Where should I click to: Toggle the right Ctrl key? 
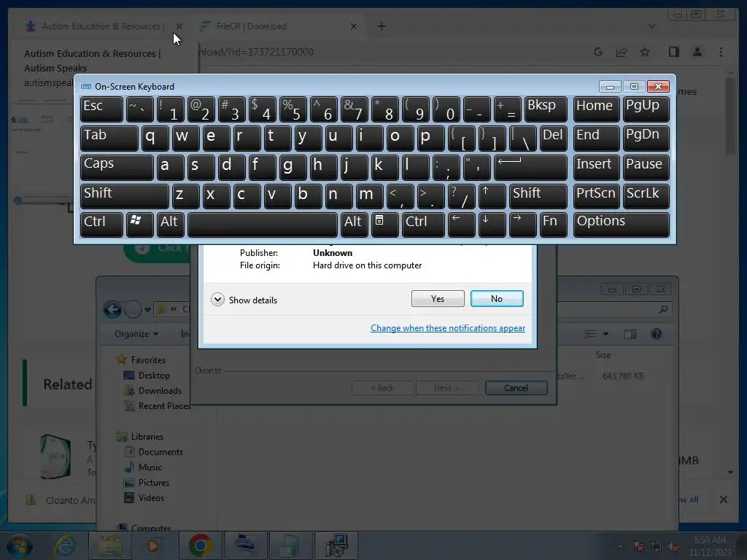(x=423, y=225)
